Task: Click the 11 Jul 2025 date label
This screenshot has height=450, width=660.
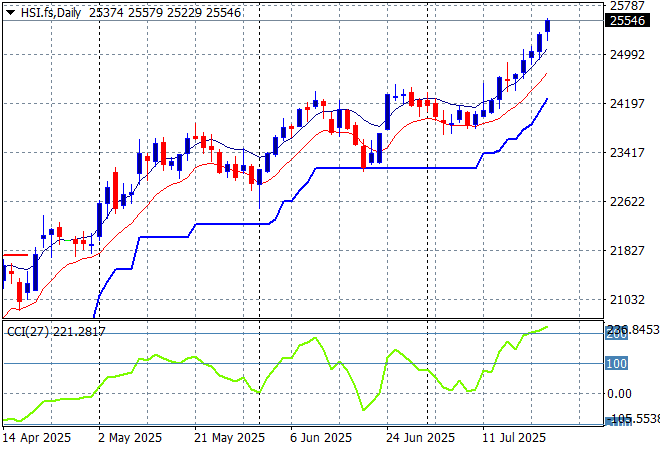Action: tap(514, 438)
